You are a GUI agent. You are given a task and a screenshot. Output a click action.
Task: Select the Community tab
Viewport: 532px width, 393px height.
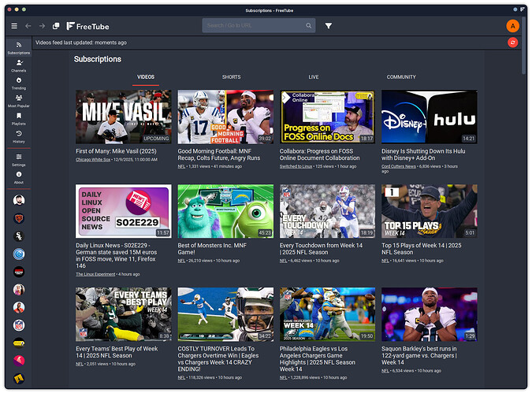coord(401,77)
